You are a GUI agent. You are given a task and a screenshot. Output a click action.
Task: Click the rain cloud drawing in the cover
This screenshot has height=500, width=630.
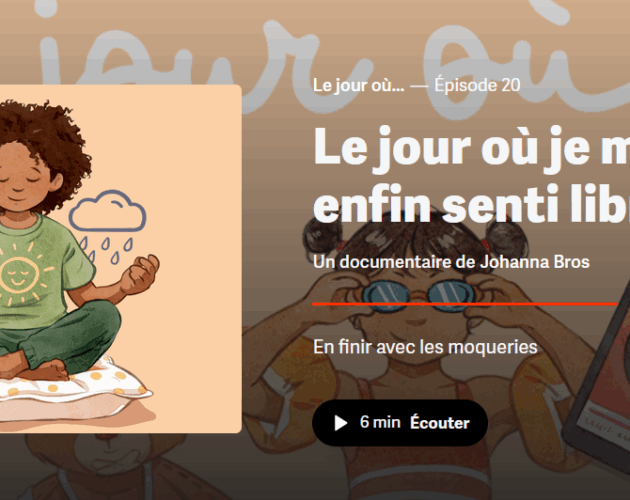[107, 225]
